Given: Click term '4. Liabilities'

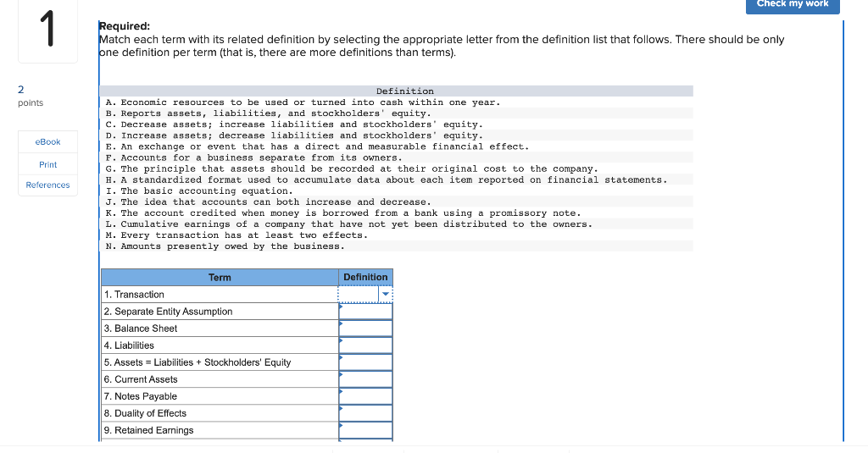Looking at the screenshot, I should click(129, 345).
